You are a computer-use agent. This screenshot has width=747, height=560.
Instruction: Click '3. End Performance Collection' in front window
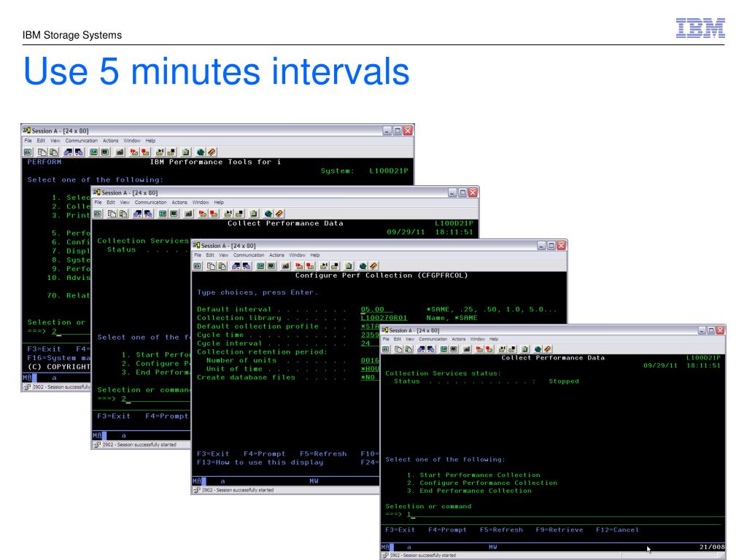tap(469, 491)
